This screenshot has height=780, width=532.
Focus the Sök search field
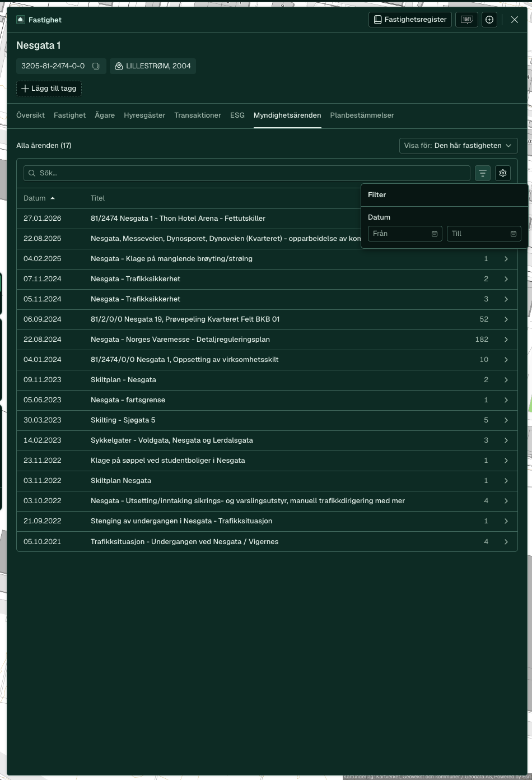pos(247,173)
